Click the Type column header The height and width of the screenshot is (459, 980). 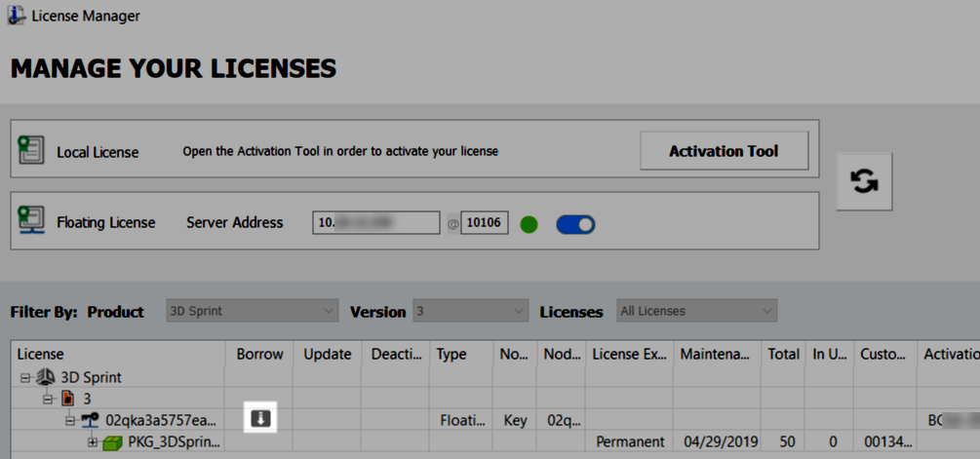point(451,354)
